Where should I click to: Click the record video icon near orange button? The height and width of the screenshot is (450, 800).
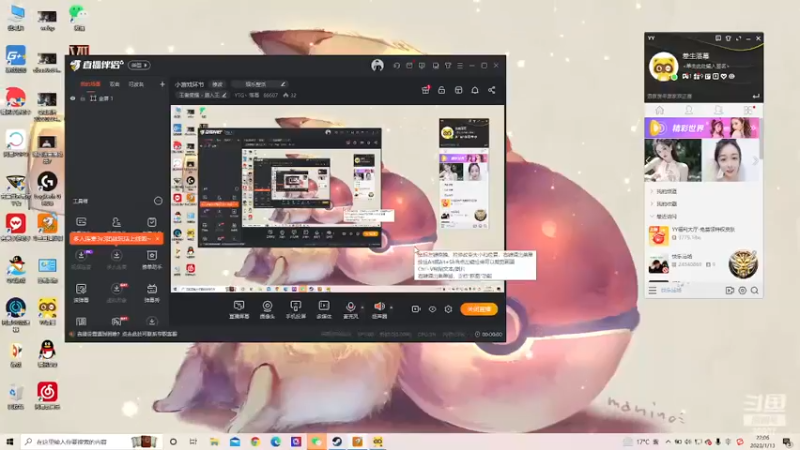(416, 309)
